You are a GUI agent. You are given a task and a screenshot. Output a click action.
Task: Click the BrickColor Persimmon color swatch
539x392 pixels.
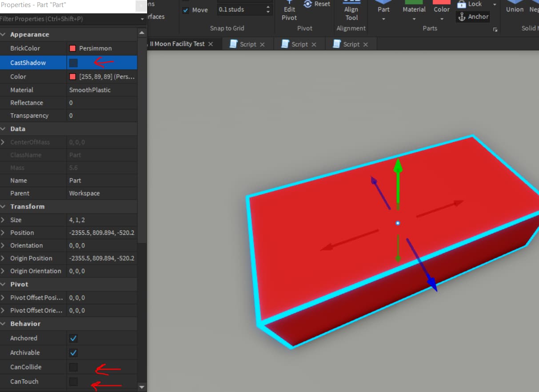tap(73, 48)
